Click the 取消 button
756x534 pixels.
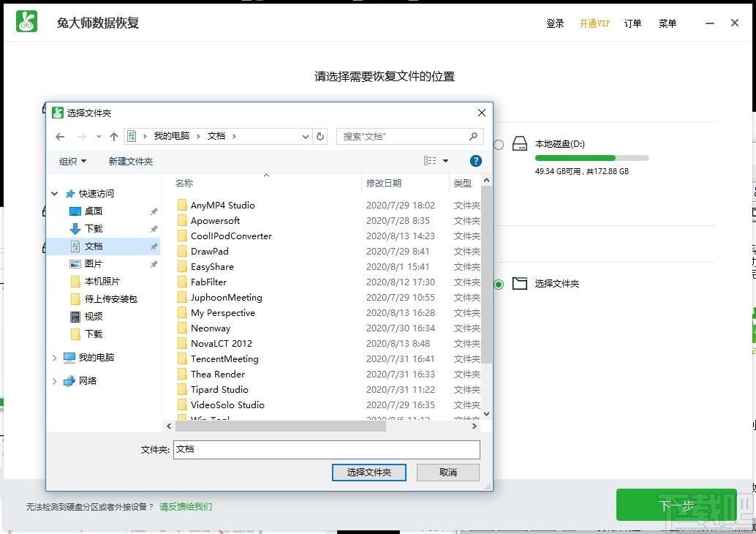click(x=448, y=473)
